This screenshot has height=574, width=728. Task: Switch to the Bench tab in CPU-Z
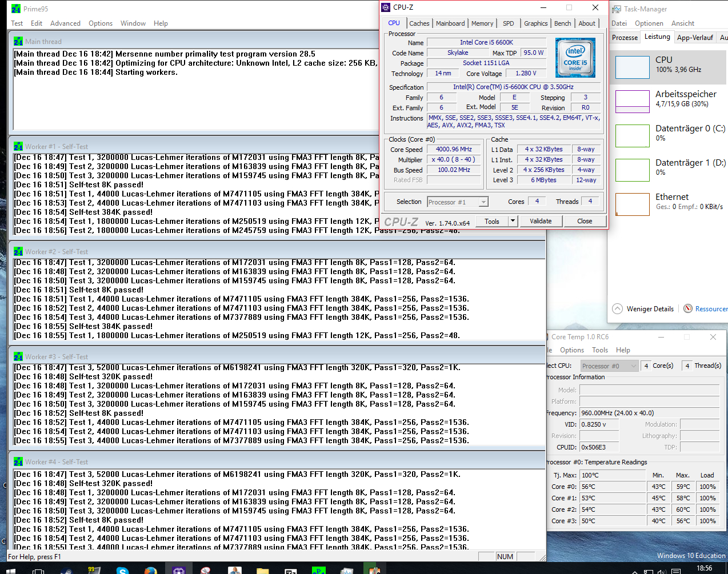(563, 23)
